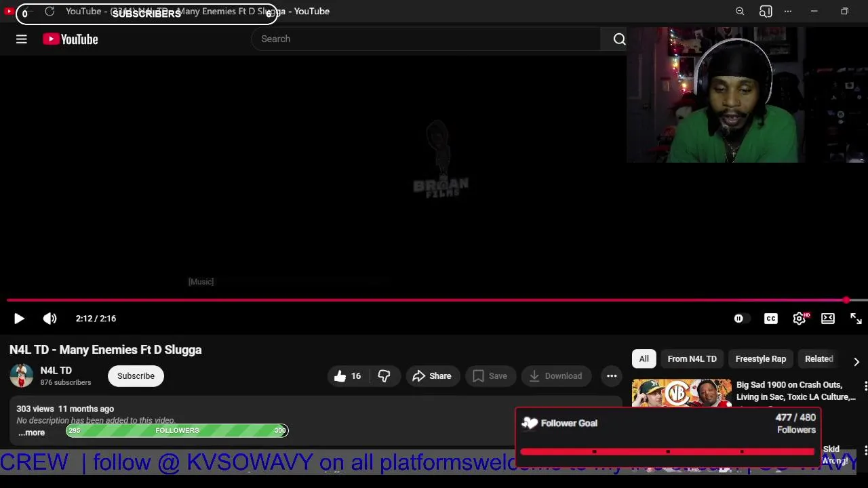The width and height of the screenshot is (868, 488).
Task: Save video to playlist
Action: [x=490, y=376]
